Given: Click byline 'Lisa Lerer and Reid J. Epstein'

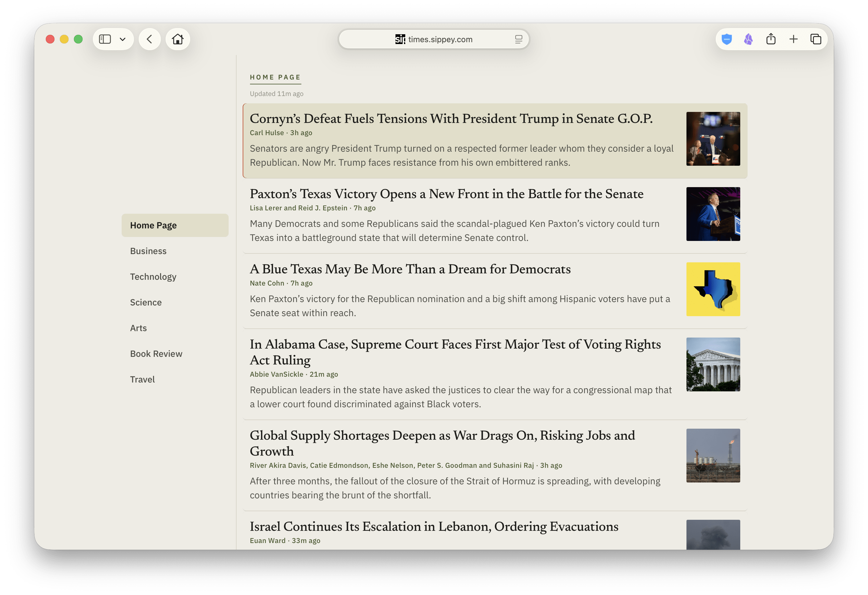Looking at the screenshot, I should [x=298, y=208].
